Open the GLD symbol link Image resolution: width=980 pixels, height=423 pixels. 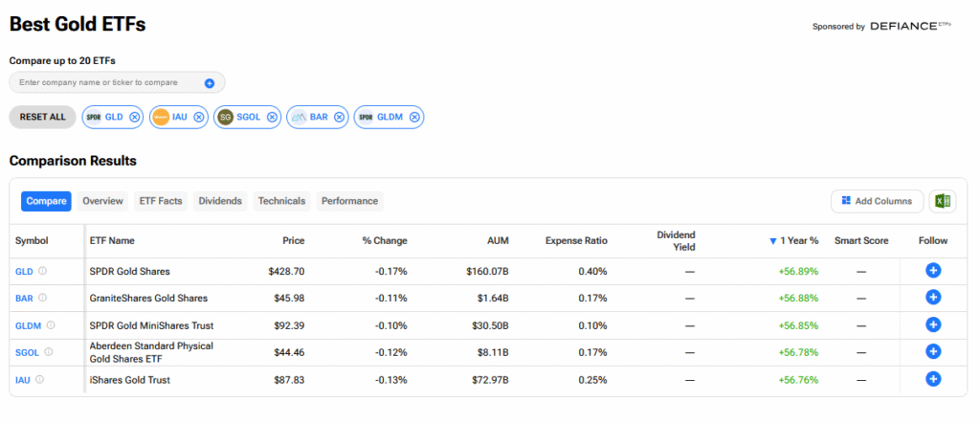pyautogui.click(x=24, y=272)
